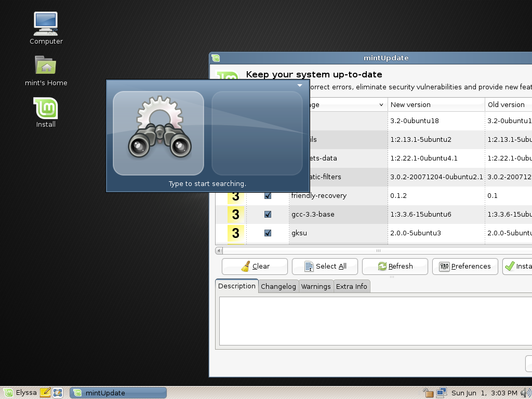Uncheck the gcc-3.3-base update checkbox
Image resolution: width=532 pixels, height=399 pixels.
click(x=268, y=215)
